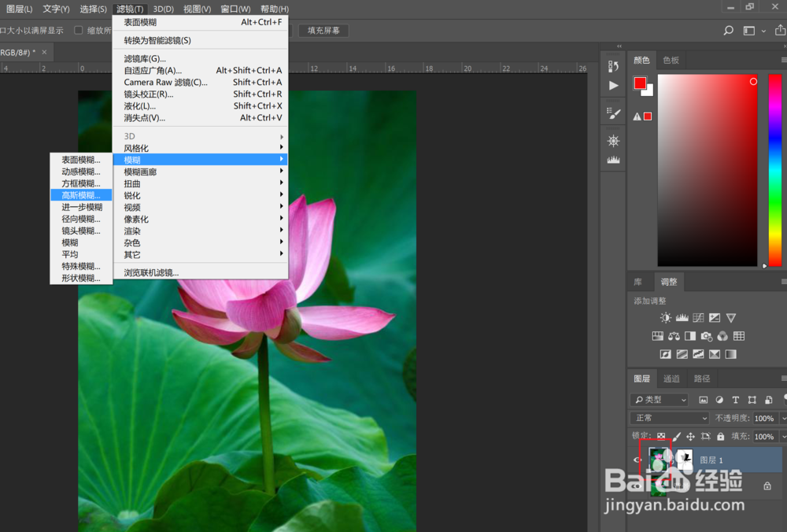The image size is (787, 532).
Task: Add a Vibrance adjustment (triangle icon)
Action: [731, 318]
